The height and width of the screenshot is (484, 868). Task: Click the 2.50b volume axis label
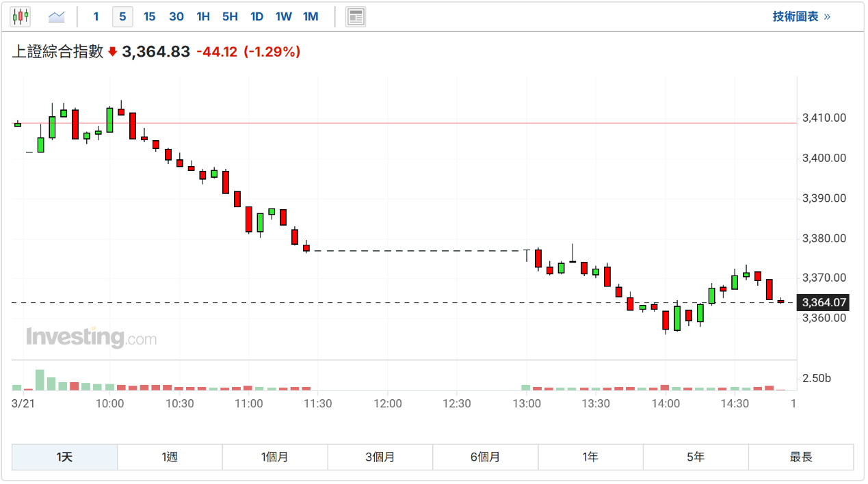tap(817, 378)
